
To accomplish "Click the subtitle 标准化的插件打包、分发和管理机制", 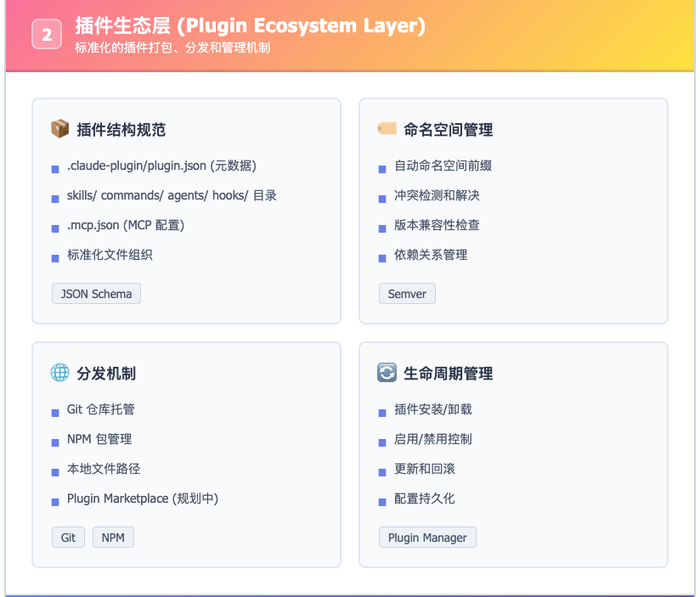I will point(172,48).
